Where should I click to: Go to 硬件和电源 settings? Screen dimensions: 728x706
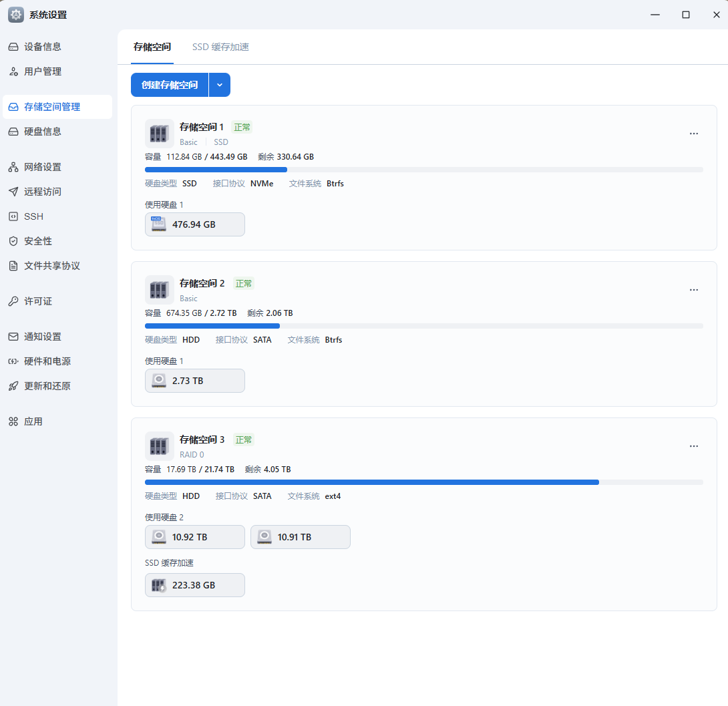pos(46,361)
